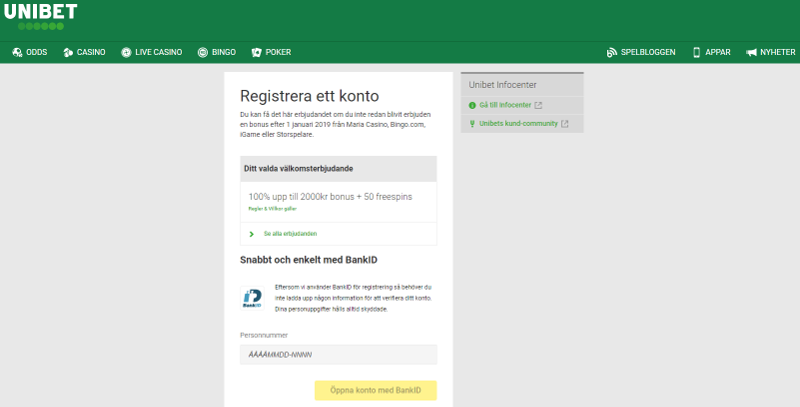Click the Registrera ett konto heading
The height and width of the screenshot is (407, 800).
pyautogui.click(x=310, y=96)
